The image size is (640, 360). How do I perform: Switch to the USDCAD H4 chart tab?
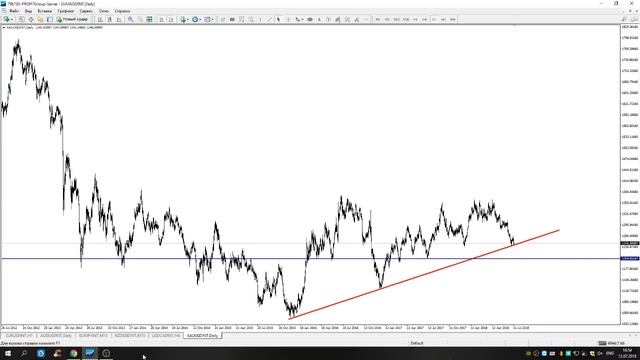[x=165, y=335]
